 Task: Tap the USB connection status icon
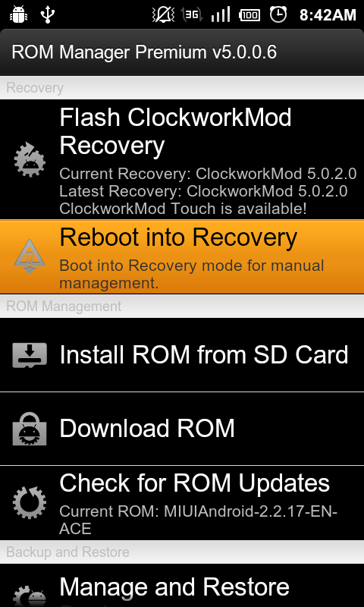pyautogui.click(x=48, y=14)
